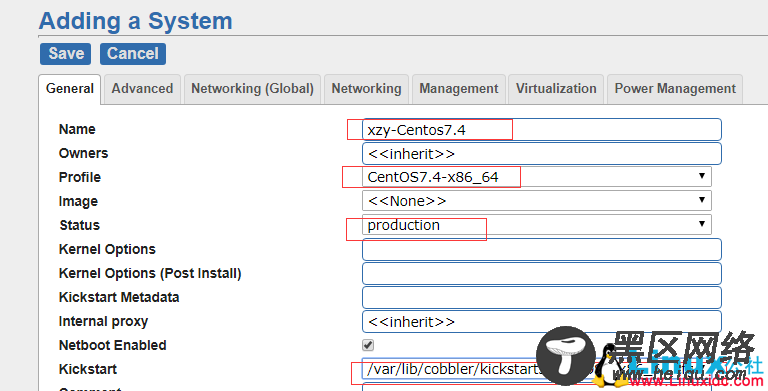Image resolution: width=768 pixels, height=391 pixels.
Task: Switch to the General tab
Action: click(70, 89)
